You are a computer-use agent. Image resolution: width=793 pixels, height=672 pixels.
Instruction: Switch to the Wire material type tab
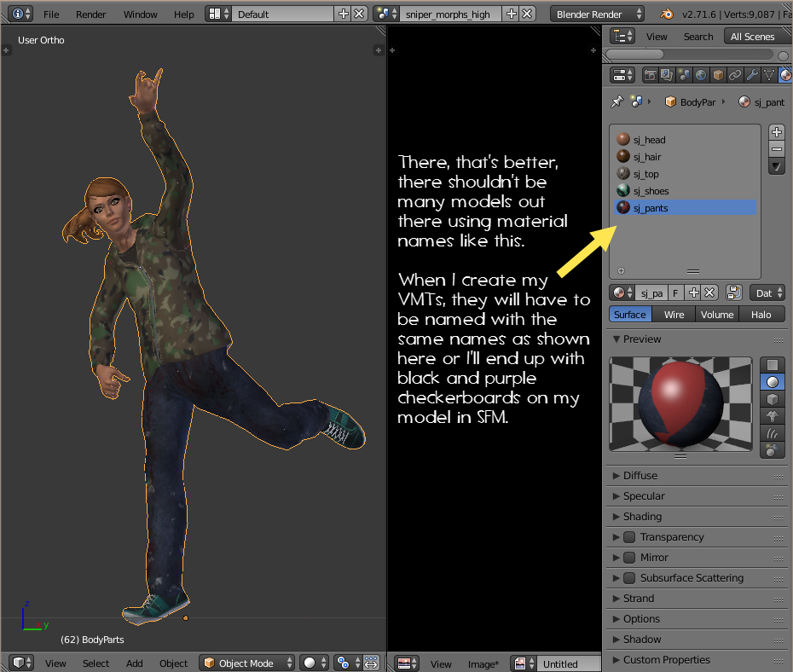[x=674, y=315]
